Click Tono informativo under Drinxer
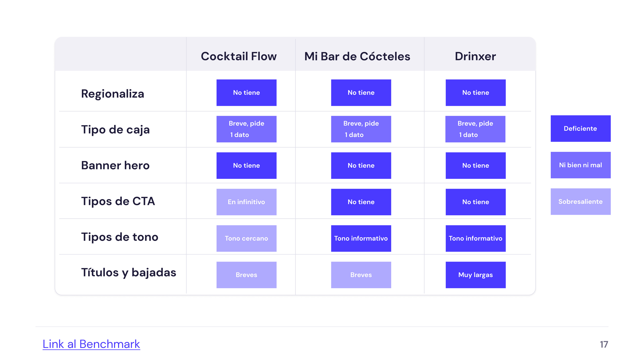644x362 pixels. (475, 238)
